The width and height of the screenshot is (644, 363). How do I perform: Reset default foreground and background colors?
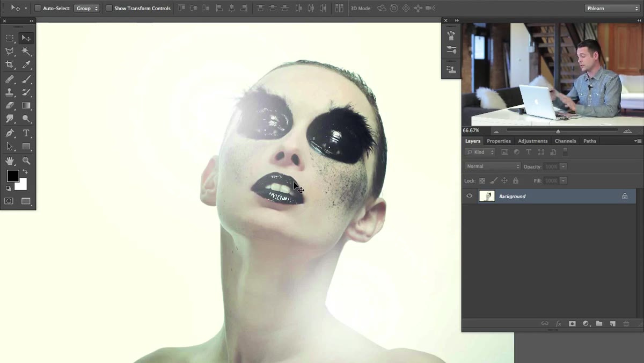click(x=9, y=188)
